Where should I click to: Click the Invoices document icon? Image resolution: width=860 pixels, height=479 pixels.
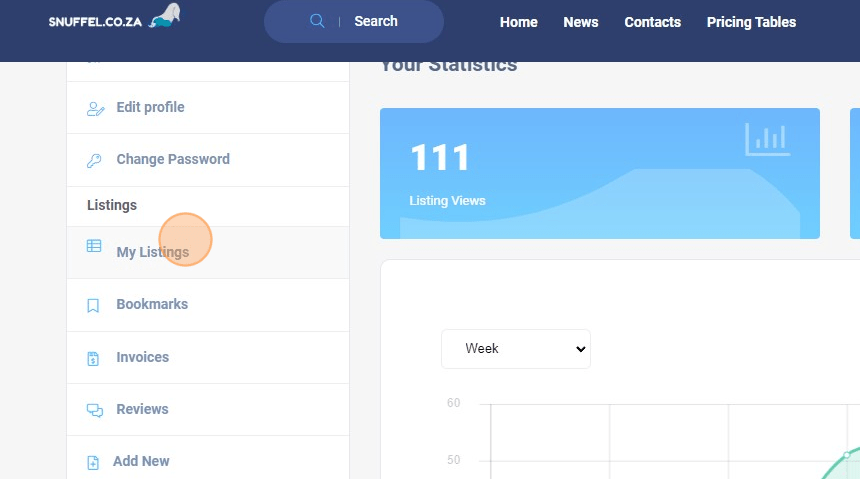(x=93, y=358)
